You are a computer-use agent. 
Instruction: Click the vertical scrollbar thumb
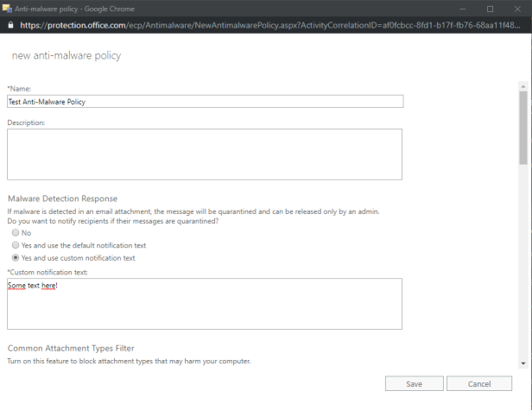[x=523, y=128]
